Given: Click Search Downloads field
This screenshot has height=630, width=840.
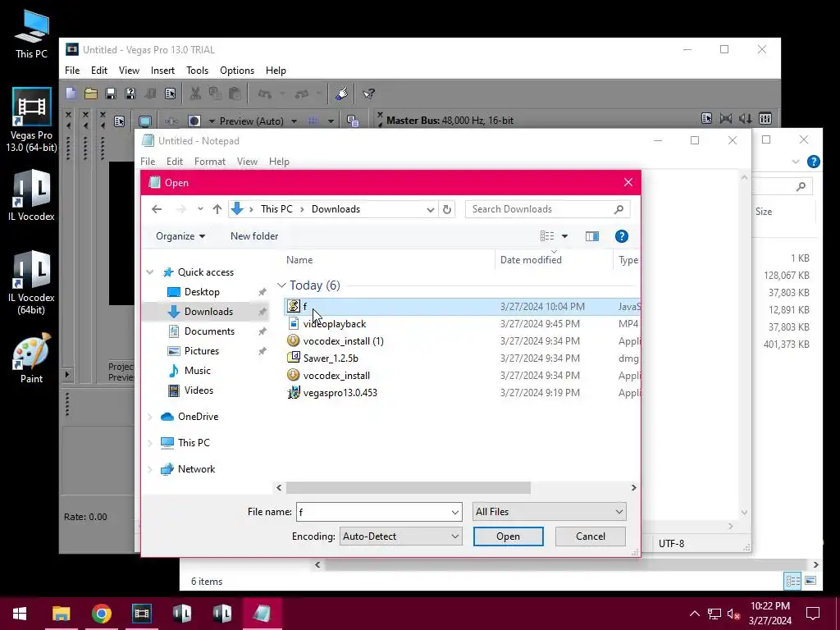Looking at the screenshot, I should (x=547, y=209).
